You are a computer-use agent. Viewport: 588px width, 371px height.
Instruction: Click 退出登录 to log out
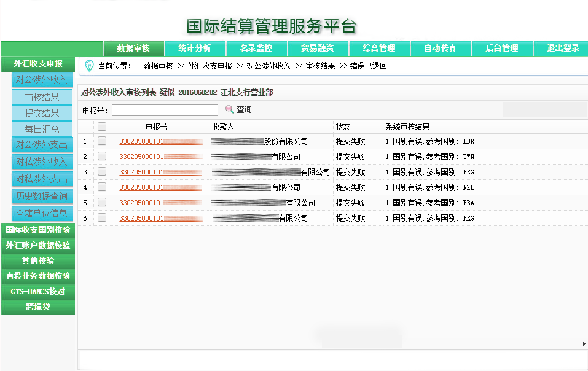[563, 48]
